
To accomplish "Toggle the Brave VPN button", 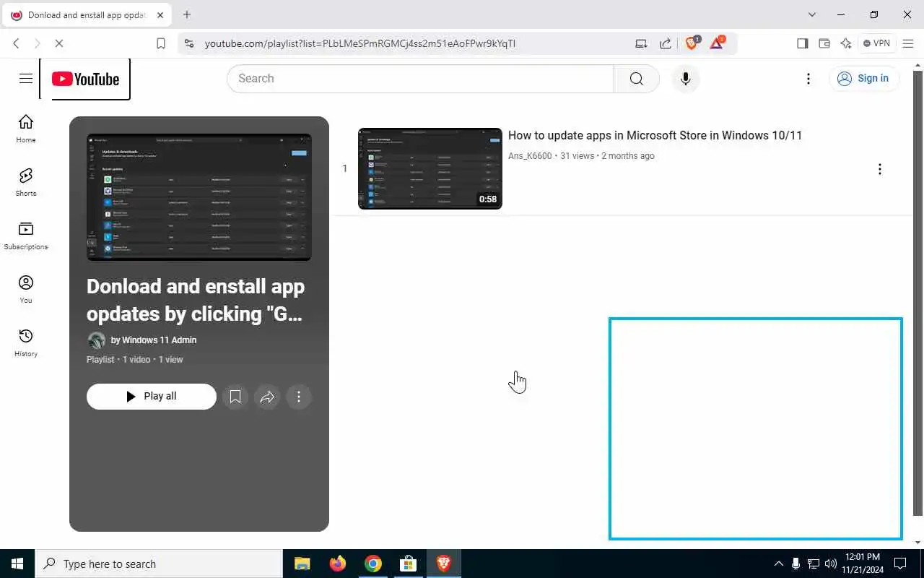I will pos(876,43).
